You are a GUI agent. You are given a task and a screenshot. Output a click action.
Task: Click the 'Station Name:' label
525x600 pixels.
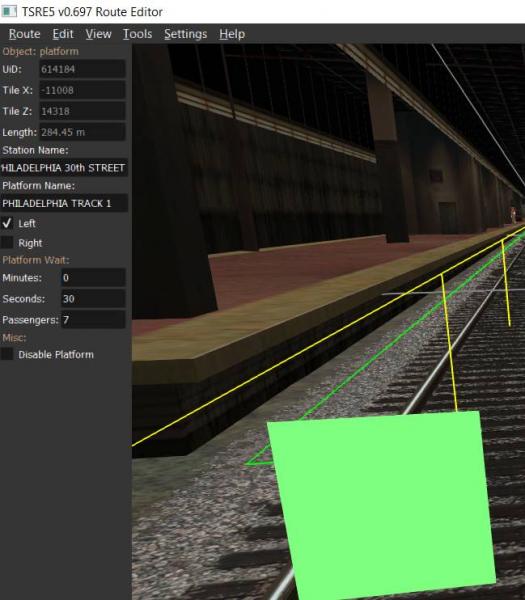pos(35,150)
